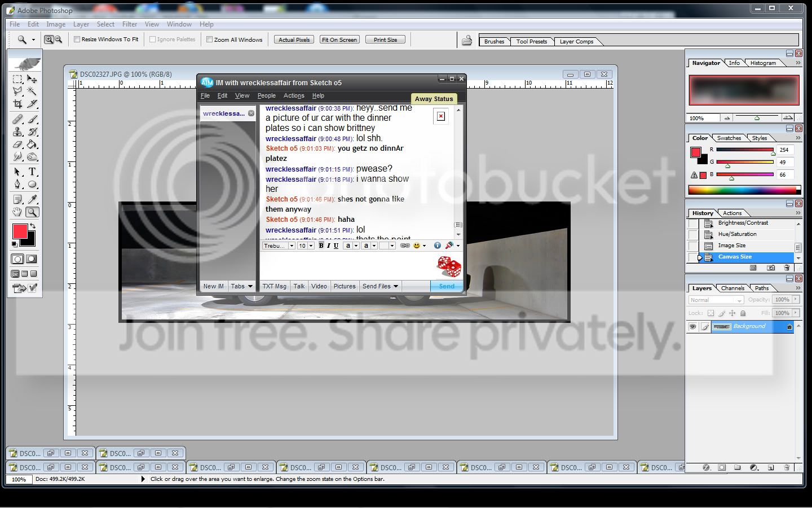Select the Pen tool

pos(17,184)
